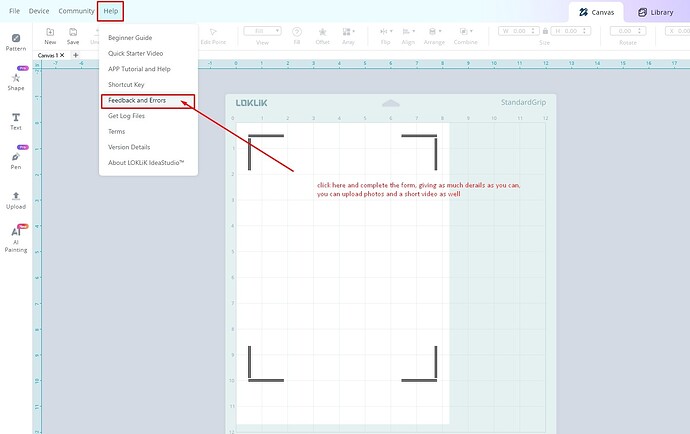Select the Text tool
Screen dimensions: 690x434
click(16, 121)
